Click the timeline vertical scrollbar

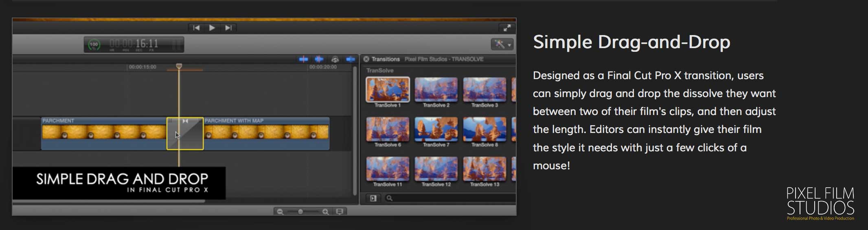click(x=355, y=130)
